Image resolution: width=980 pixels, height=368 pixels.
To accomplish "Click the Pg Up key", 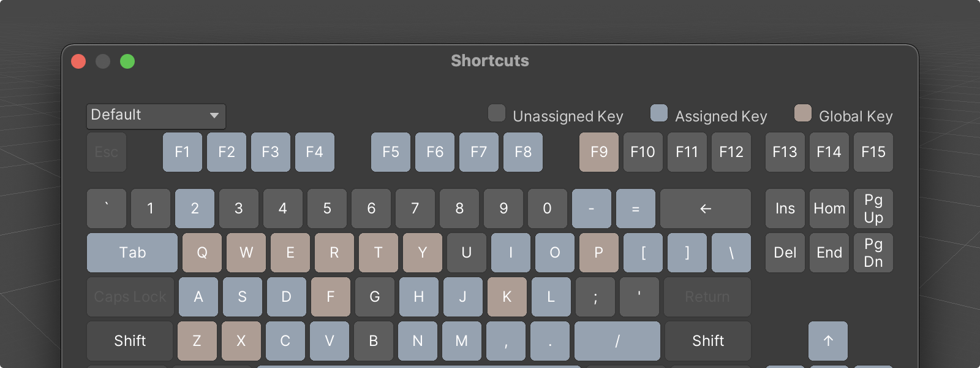I will click(x=873, y=209).
